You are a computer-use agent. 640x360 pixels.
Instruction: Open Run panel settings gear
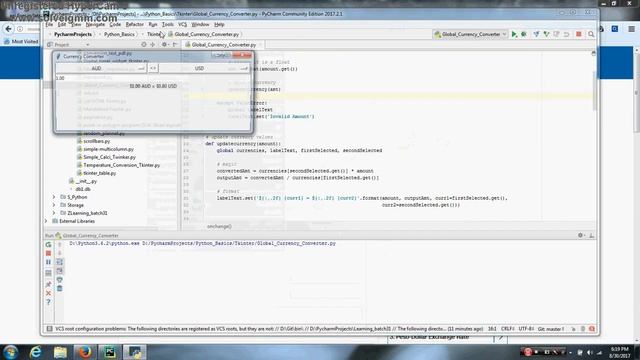click(581, 236)
